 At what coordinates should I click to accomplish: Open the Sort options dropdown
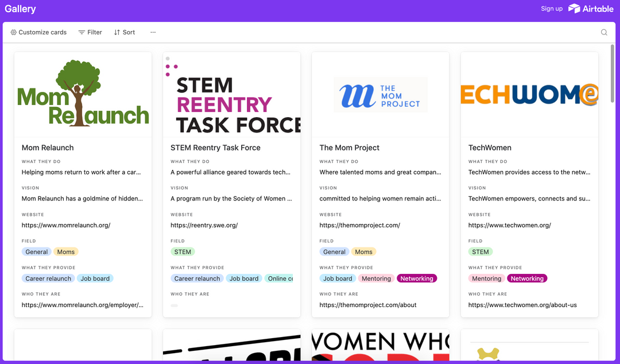pyautogui.click(x=124, y=32)
